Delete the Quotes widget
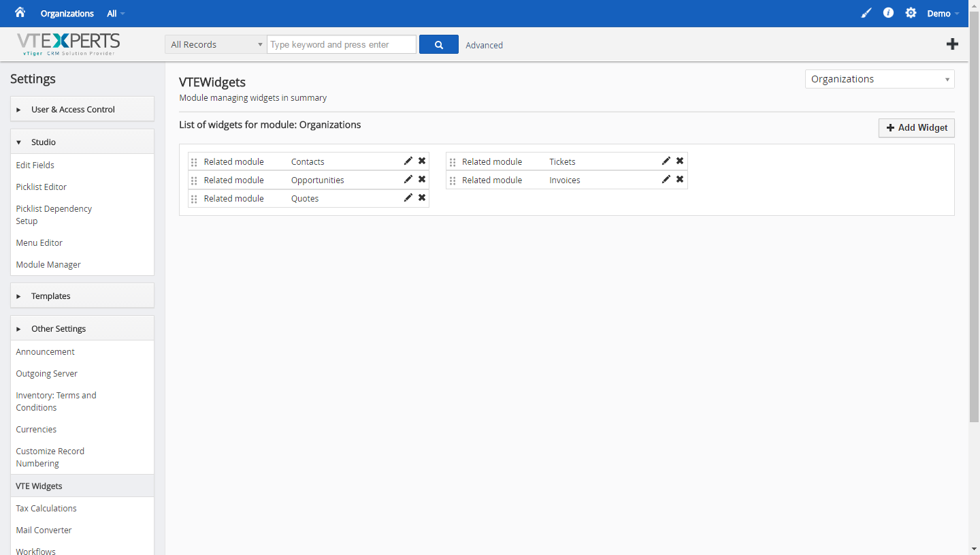 pyautogui.click(x=422, y=197)
